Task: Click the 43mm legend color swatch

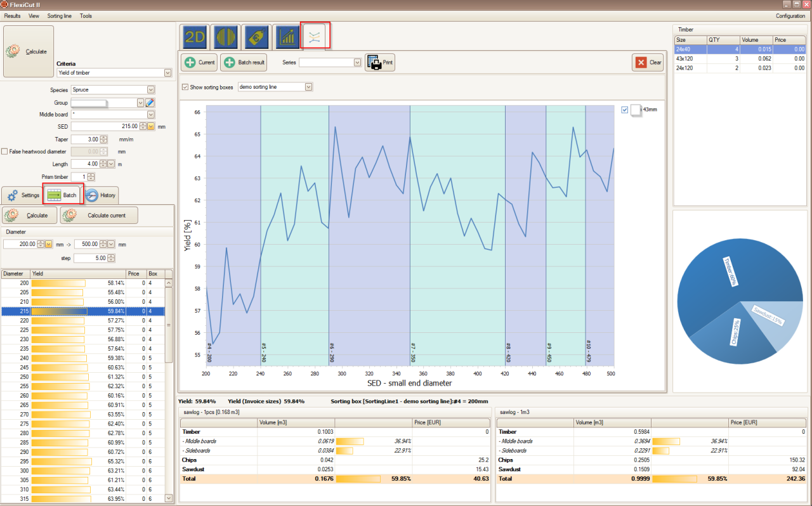Action: (x=636, y=110)
